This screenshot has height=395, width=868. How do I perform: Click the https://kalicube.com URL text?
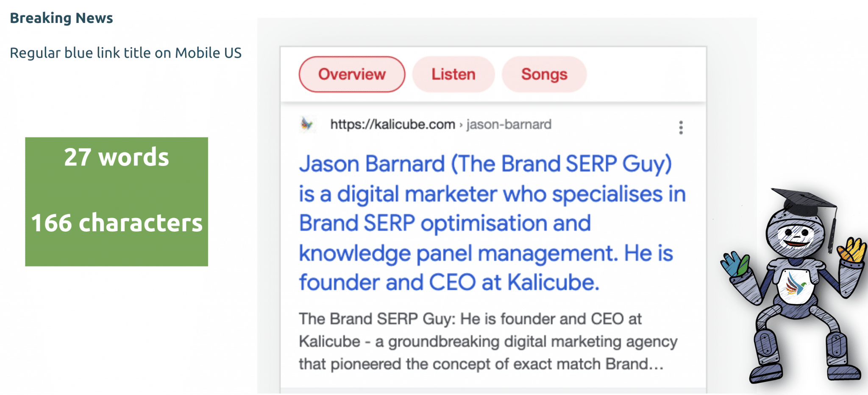pos(392,124)
